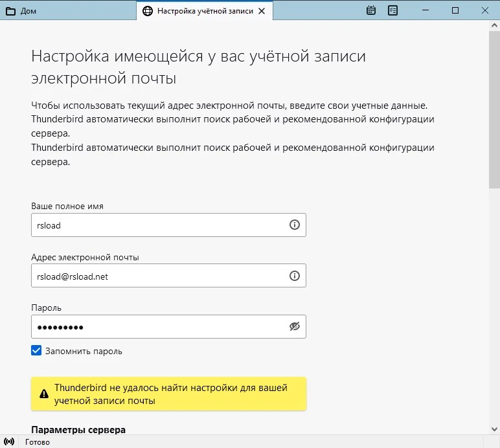The height and width of the screenshot is (448, 500).
Task: Click the online status icon in status bar
Action: [x=10, y=442]
